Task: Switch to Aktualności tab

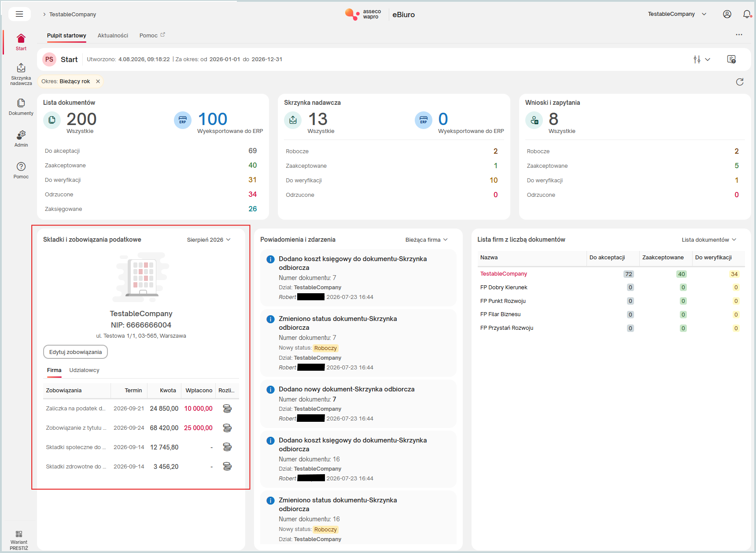Action: 113,36
